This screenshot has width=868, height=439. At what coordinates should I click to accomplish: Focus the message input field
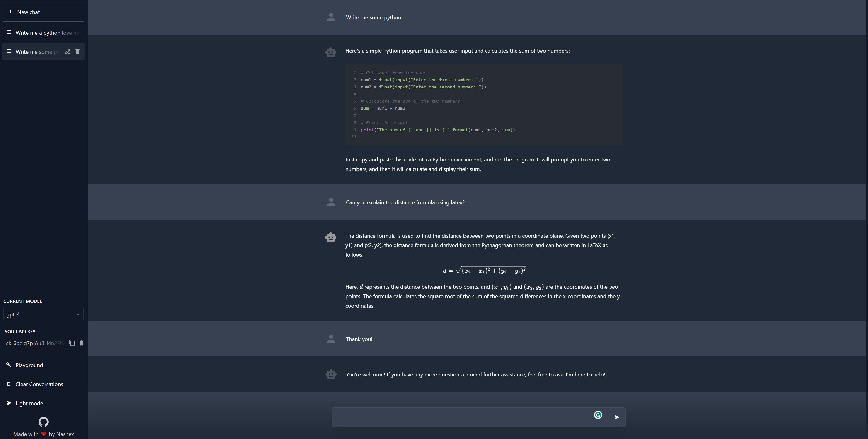coord(462,417)
